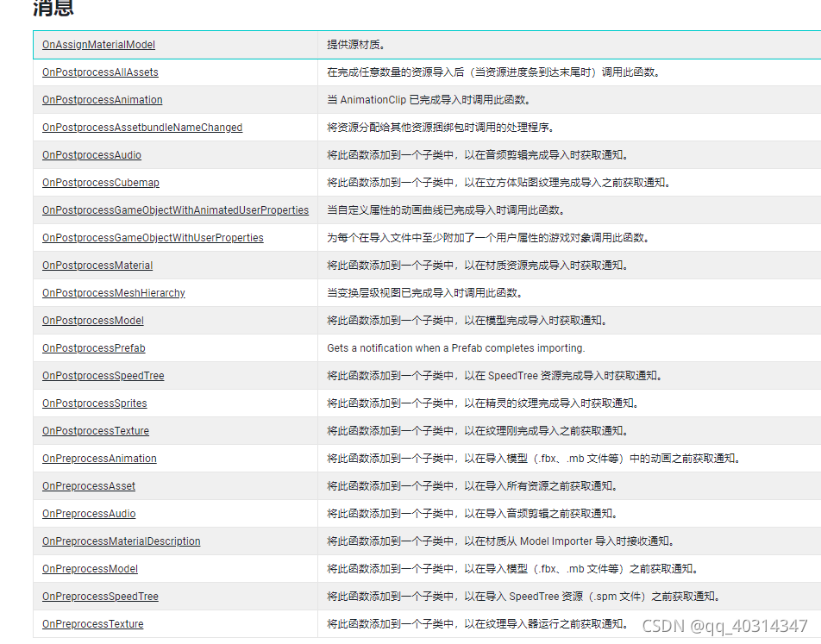Open the OnPostprocessTexture link
This screenshot has width=821, height=644.
click(x=95, y=431)
